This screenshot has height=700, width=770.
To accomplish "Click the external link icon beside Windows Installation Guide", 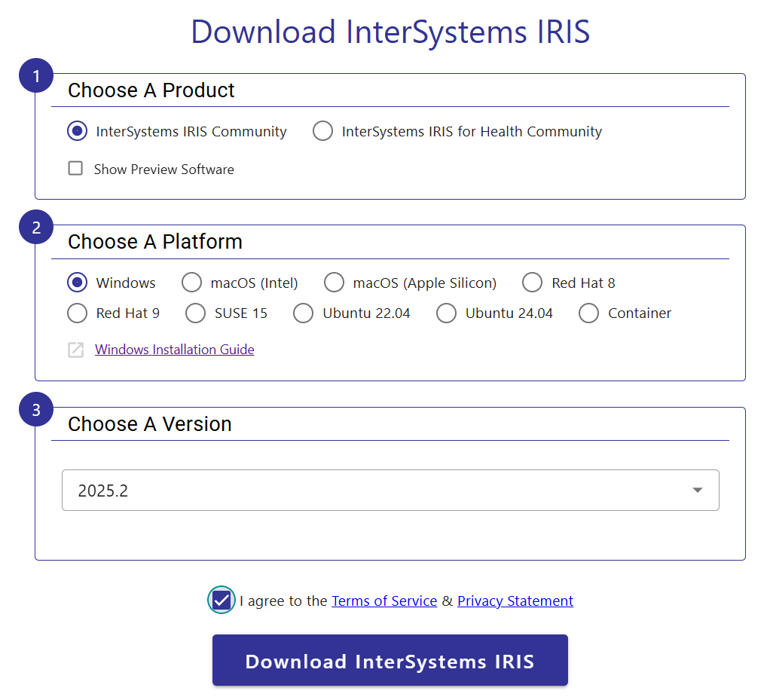I will pos(75,350).
